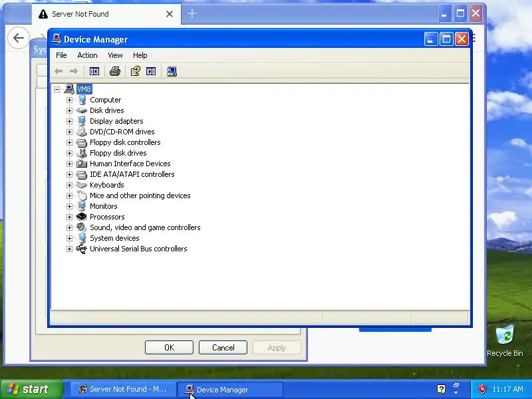Image resolution: width=532 pixels, height=399 pixels.
Task: Expand the Disk drives node
Action: point(69,110)
